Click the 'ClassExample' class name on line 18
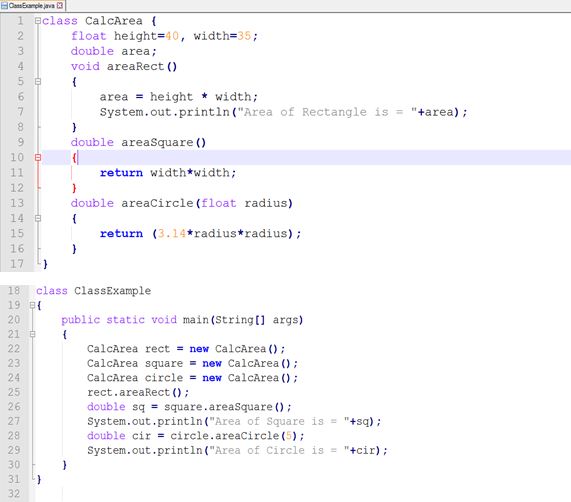 point(113,290)
